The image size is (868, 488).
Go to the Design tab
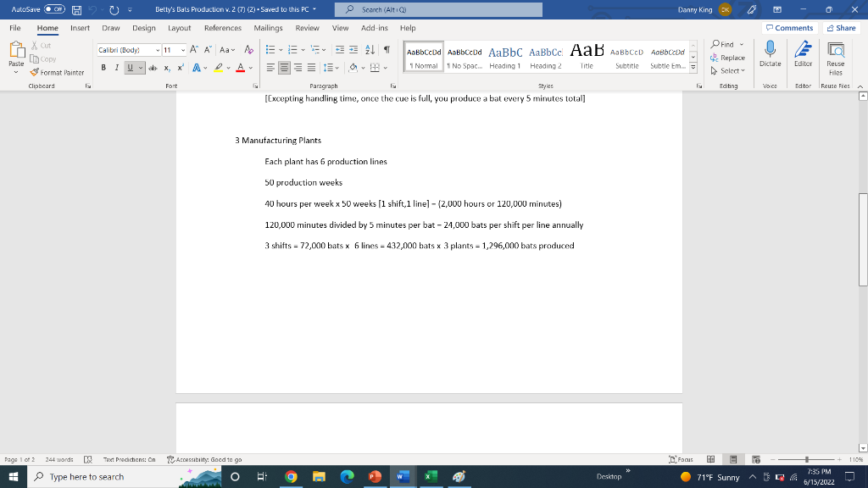click(x=143, y=28)
